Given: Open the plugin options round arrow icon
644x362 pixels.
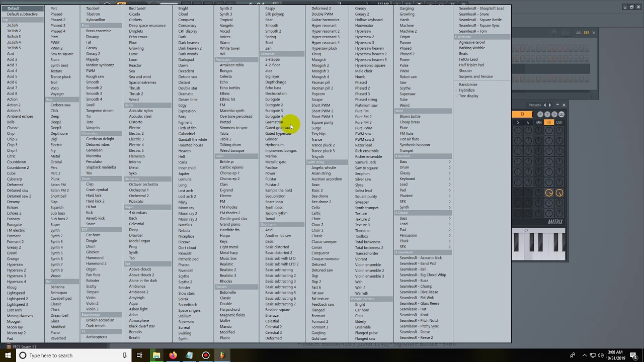Looking at the screenshot, I should click(x=540, y=114).
